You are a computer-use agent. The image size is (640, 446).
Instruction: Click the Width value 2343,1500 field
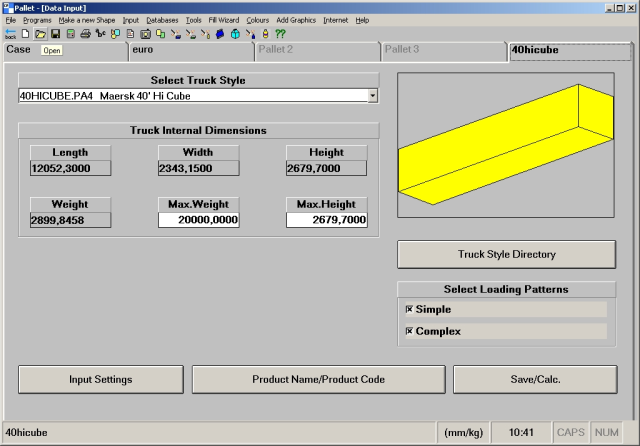[198, 168]
